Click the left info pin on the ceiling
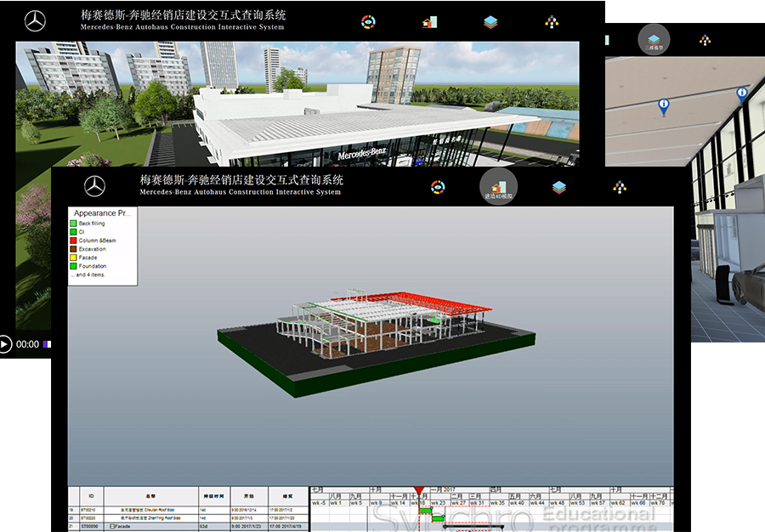The height and width of the screenshot is (532, 765). tap(664, 106)
